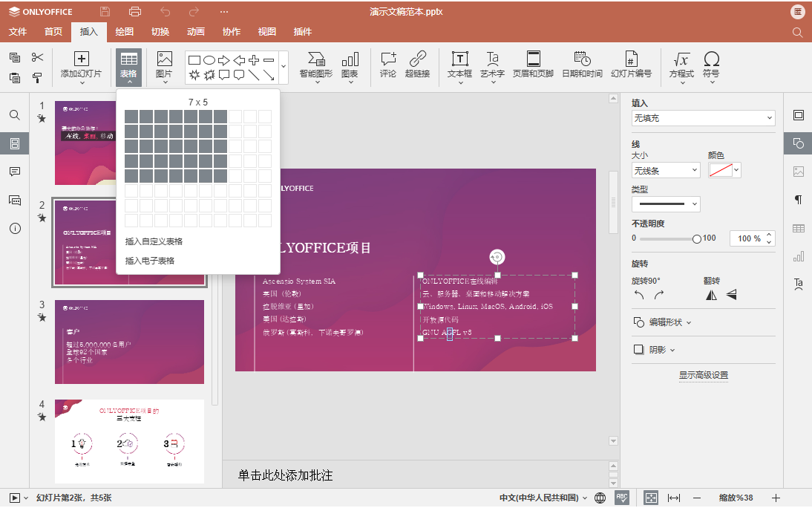Image resolution: width=812 pixels, height=508 pixels.
Task: Expand the start slideshow options arrow
Action: click(26, 498)
